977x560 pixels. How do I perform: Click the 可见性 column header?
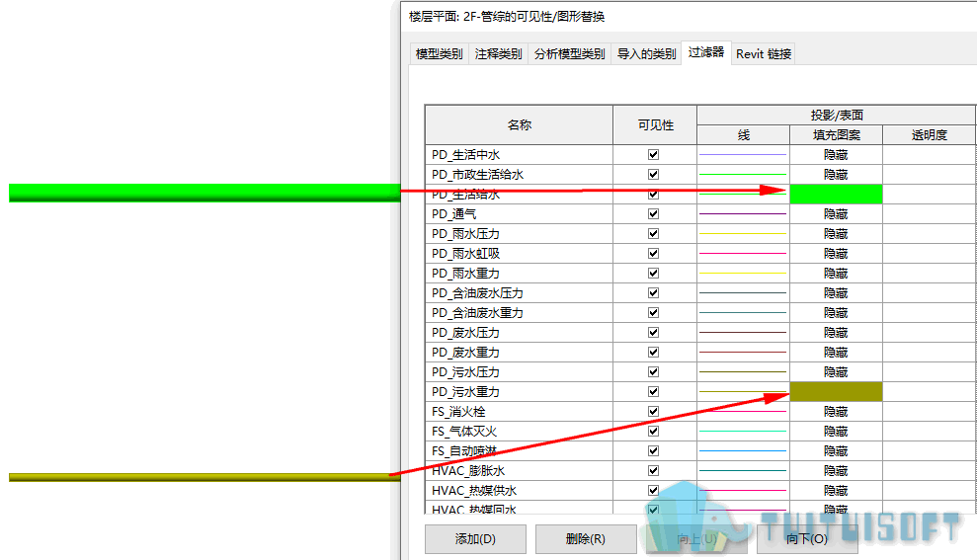click(x=655, y=125)
